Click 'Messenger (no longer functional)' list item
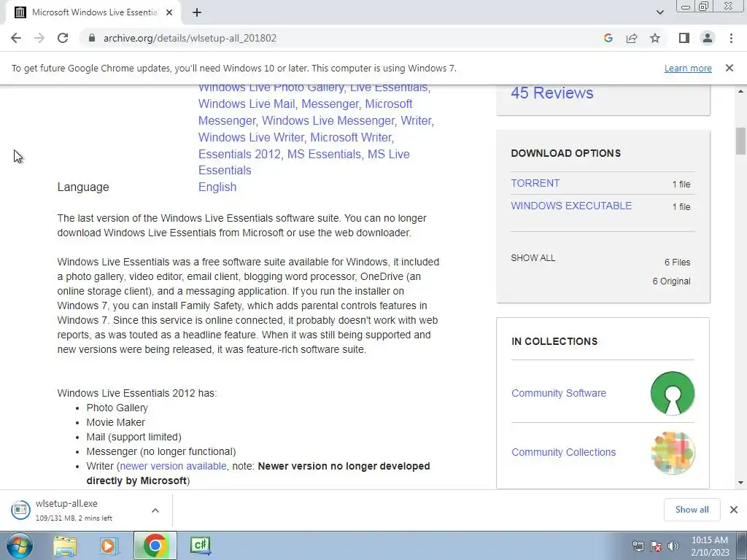 coord(161,451)
